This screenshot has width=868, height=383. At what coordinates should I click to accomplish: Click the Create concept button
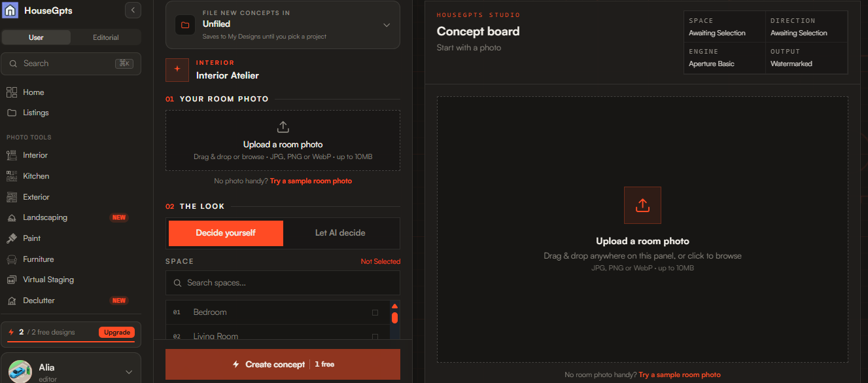point(283,364)
